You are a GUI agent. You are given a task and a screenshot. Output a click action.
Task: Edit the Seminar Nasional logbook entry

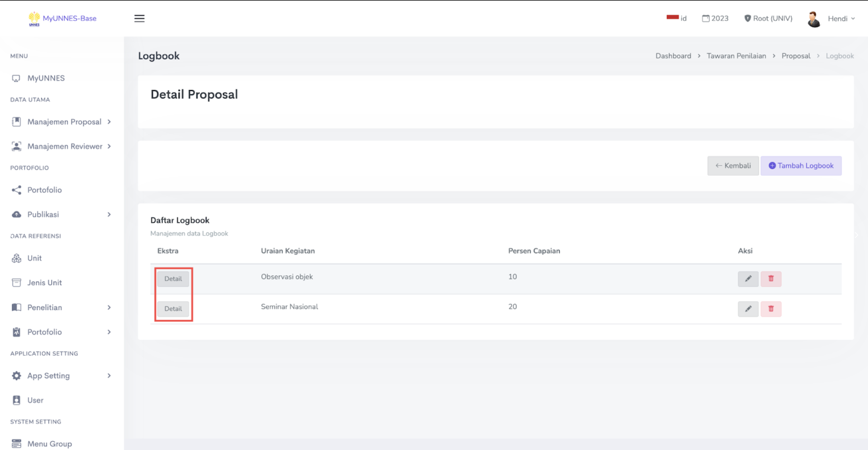[x=748, y=309]
